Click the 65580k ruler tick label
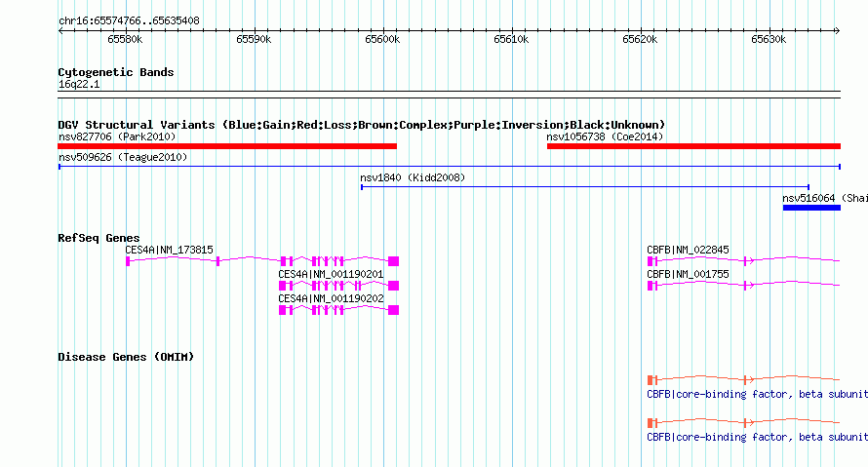The width and height of the screenshot is (868, 467). click(125, 39)
